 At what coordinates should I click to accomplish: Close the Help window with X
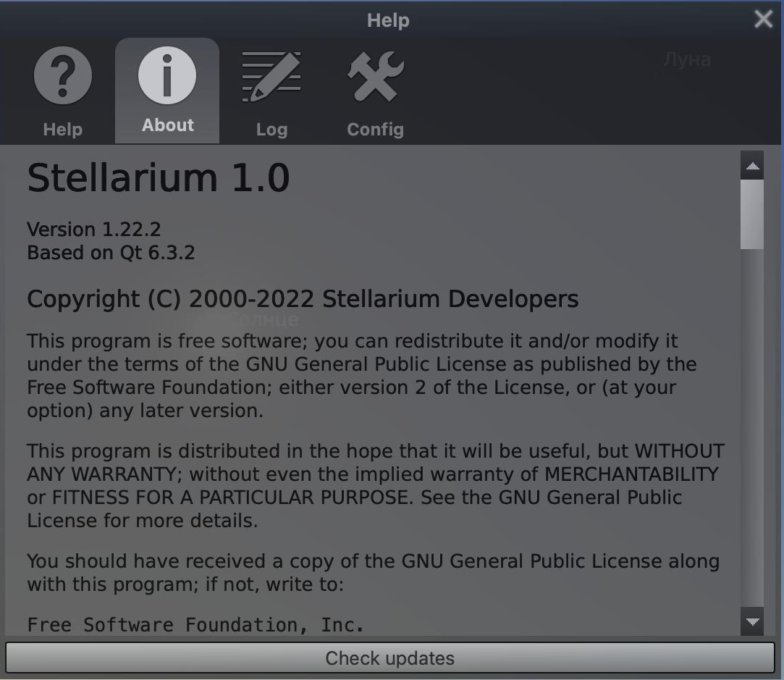tap(763, 20)
